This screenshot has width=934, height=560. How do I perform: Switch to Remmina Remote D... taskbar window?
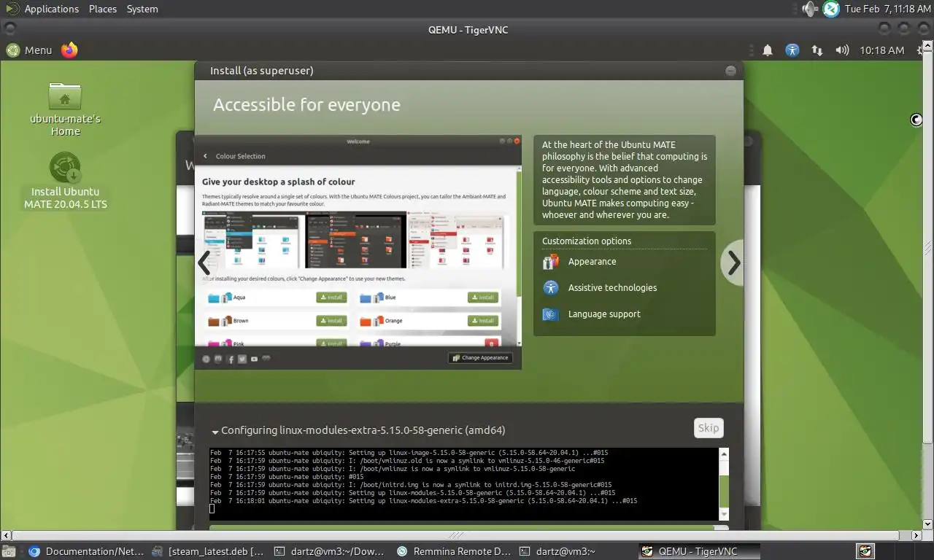tap(453, 551)
